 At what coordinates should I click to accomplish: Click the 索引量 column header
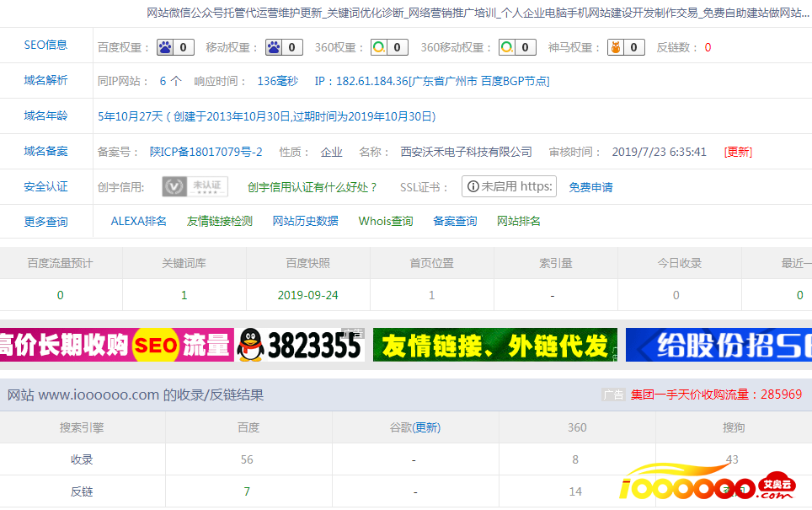(x=555, y=263)
